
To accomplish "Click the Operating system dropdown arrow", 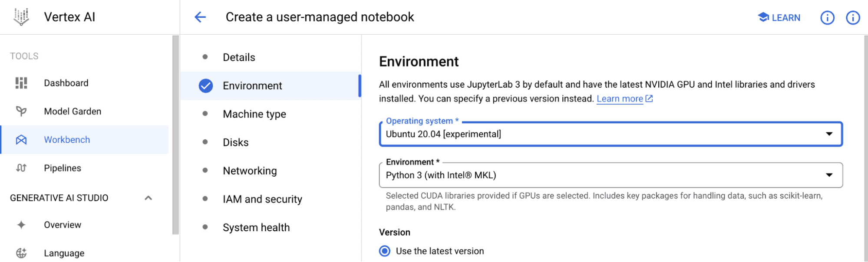I will tap(829, 134).
